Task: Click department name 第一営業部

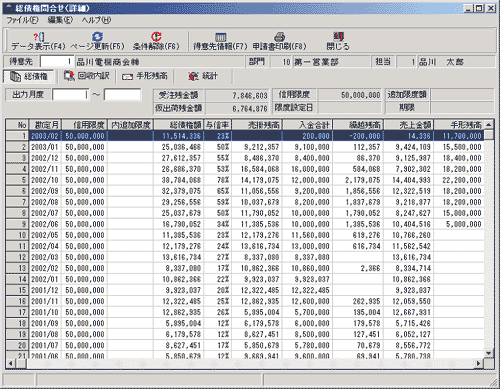Action: [331, 62]
